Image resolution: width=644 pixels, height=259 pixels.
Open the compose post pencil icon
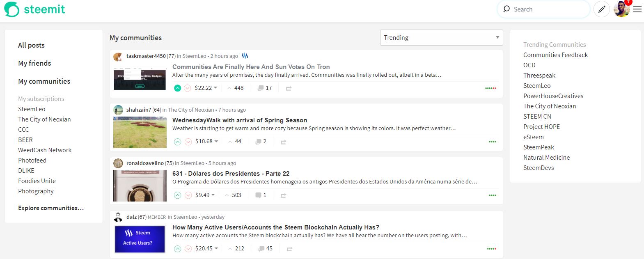(x=602, y=9)
